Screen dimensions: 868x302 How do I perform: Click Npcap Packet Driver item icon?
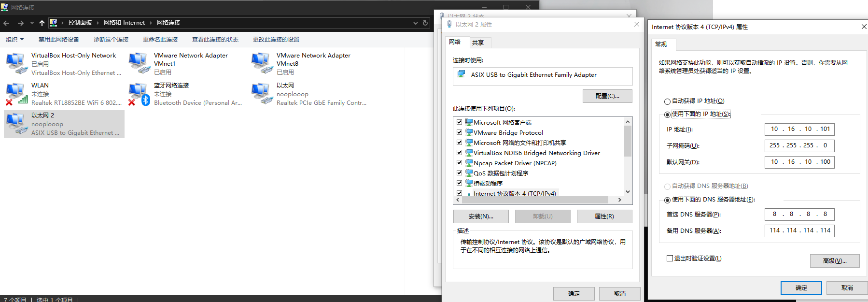(x=469, y=163)
